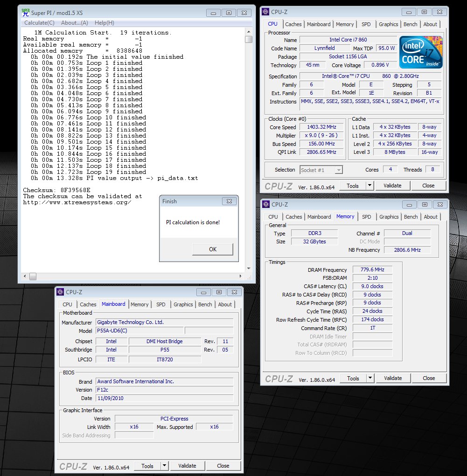
Task: Click the NB Frequency value 2806.6 MHz
Action: pyautogui.click(x=407, y=250)
